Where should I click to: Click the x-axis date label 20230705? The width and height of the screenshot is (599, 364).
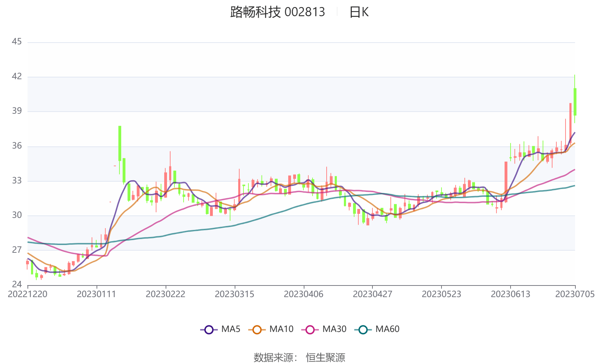(x=575, y=294)
